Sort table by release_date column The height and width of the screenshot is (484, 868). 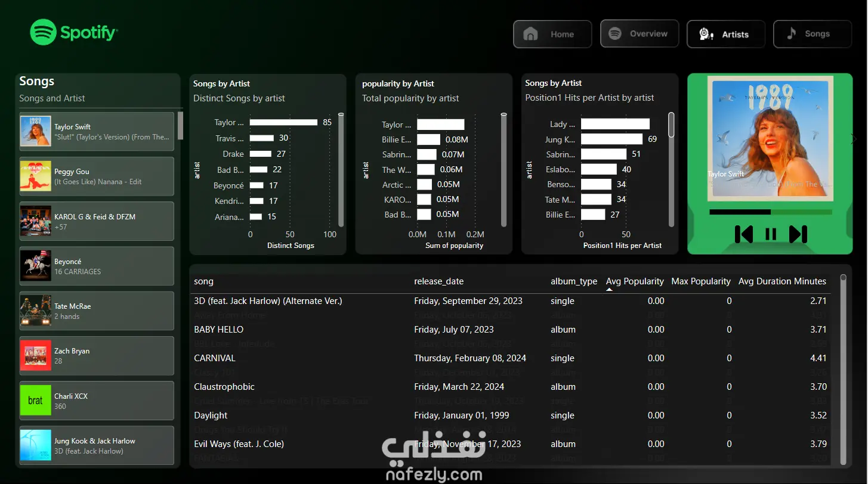(438, 281)
